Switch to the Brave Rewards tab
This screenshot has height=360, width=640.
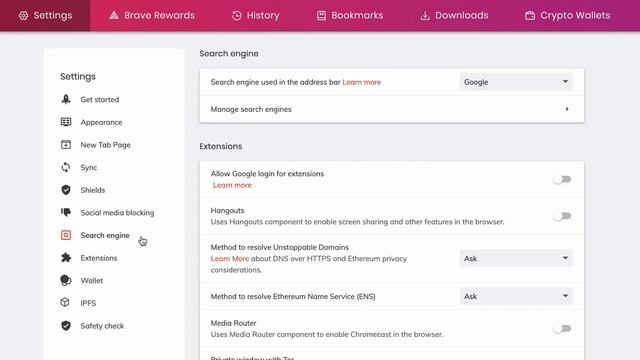152,16
